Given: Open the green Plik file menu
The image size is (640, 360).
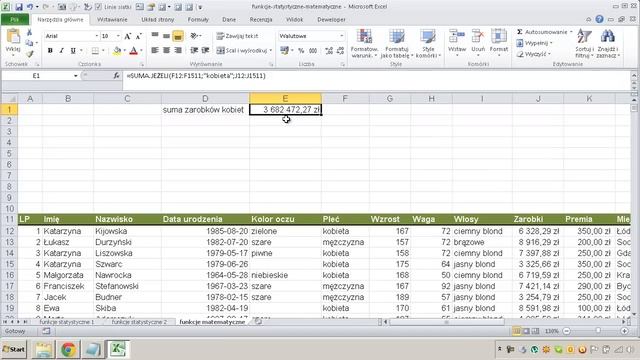Looking at the screenshot, I should [x=15, y=20].
